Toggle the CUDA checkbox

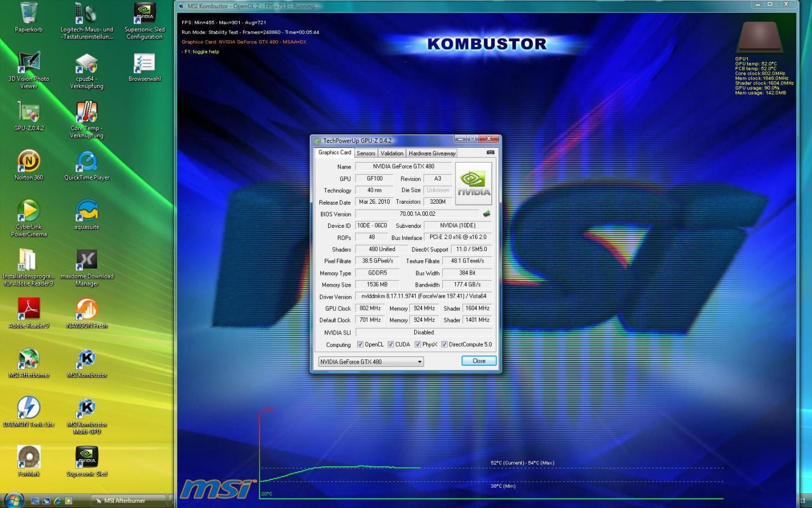coord(391,344)
